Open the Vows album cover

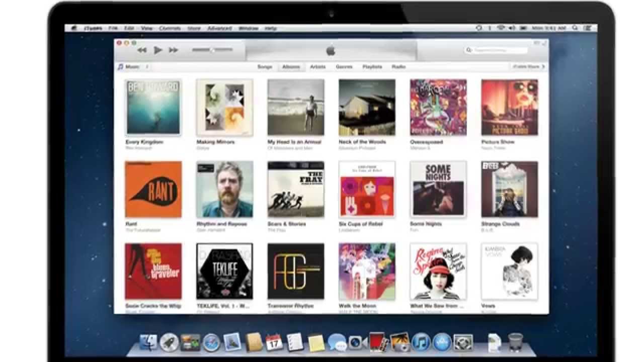click(x=510, y=271)
